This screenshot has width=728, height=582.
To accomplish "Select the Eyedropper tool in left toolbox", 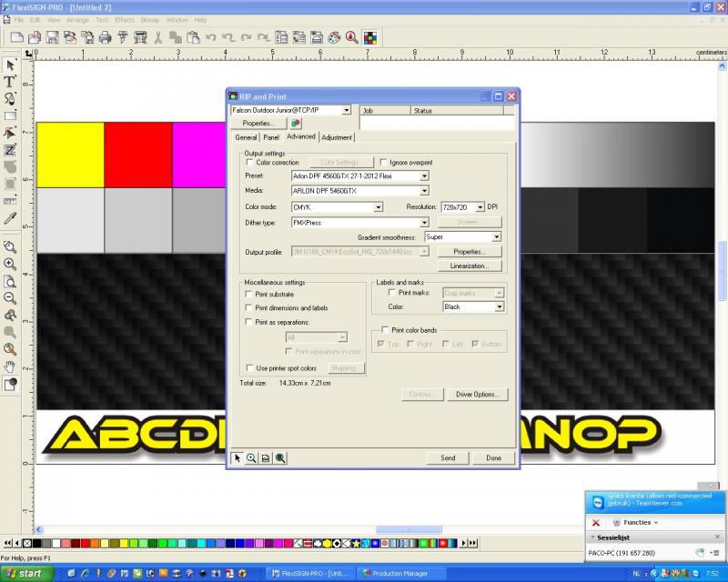I will [x=10, y=218].
